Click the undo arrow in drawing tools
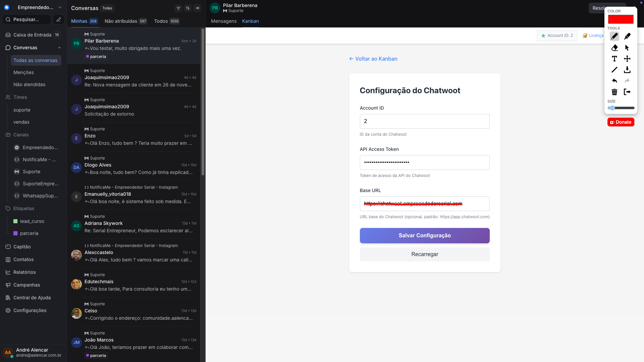Image resolution: width=644 pixels, height=362 pixels. click(614, 81)
